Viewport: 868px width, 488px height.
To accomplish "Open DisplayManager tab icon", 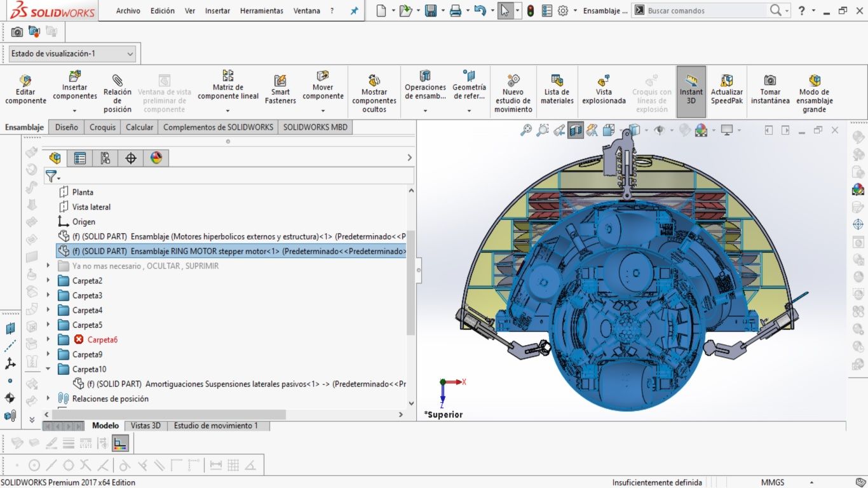I will [156, 158].
